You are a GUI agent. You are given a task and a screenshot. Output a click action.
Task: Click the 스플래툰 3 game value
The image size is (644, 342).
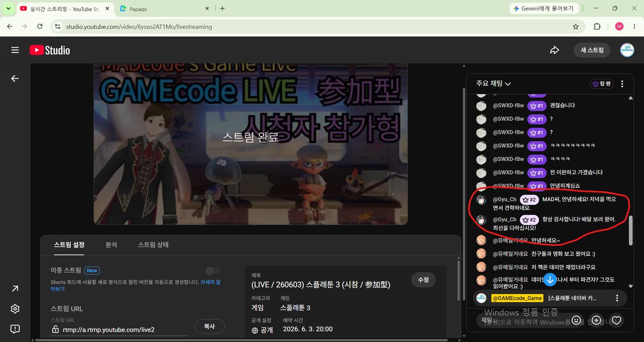(x=295, y=308)
